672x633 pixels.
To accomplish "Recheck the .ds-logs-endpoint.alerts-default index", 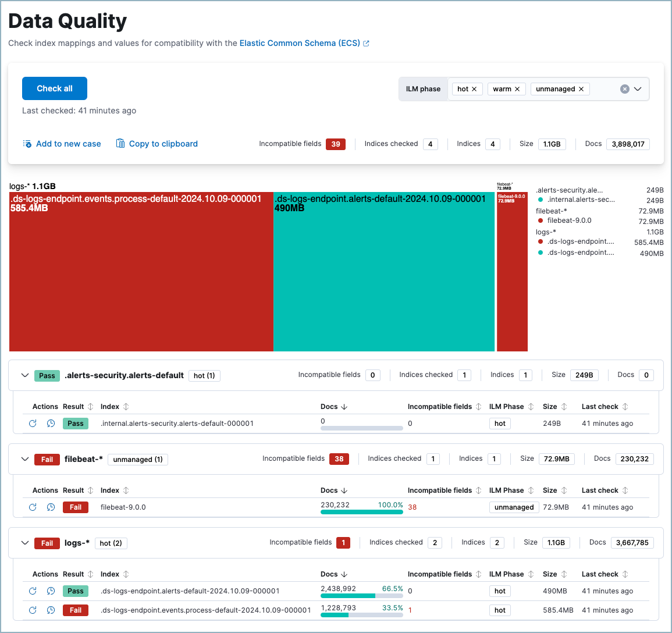I will (x=32, y=591).
